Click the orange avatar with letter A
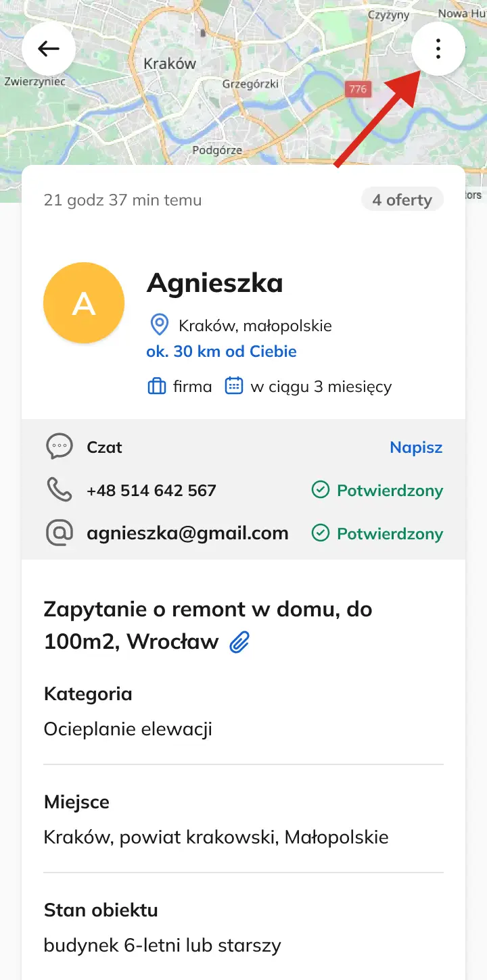The image size is (487, 980). tap(84, 303)
